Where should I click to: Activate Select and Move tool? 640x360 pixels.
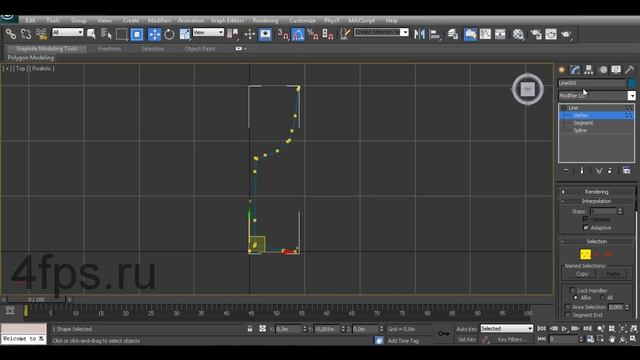tap(154, 34)
